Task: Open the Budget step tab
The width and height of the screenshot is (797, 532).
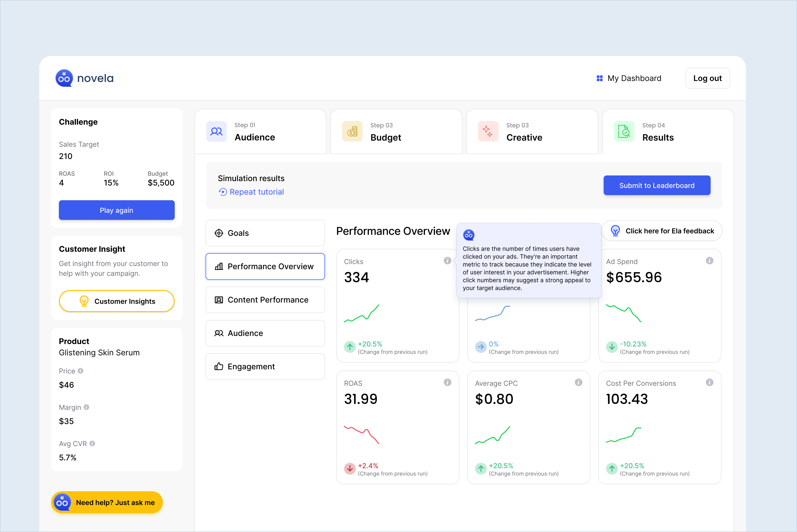Action: point(396,132)
